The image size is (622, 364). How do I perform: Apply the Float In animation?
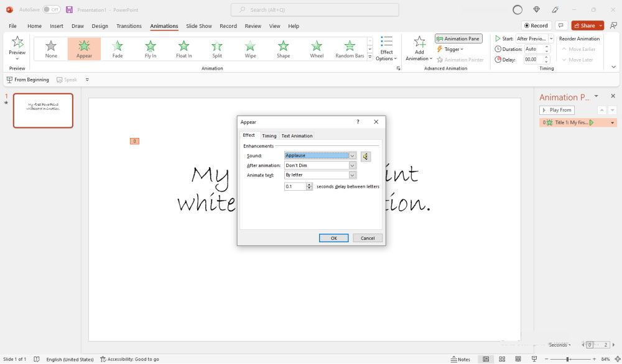183,49
